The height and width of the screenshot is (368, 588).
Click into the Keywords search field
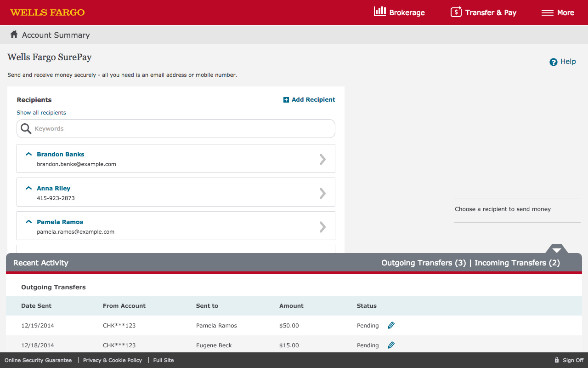184,129
